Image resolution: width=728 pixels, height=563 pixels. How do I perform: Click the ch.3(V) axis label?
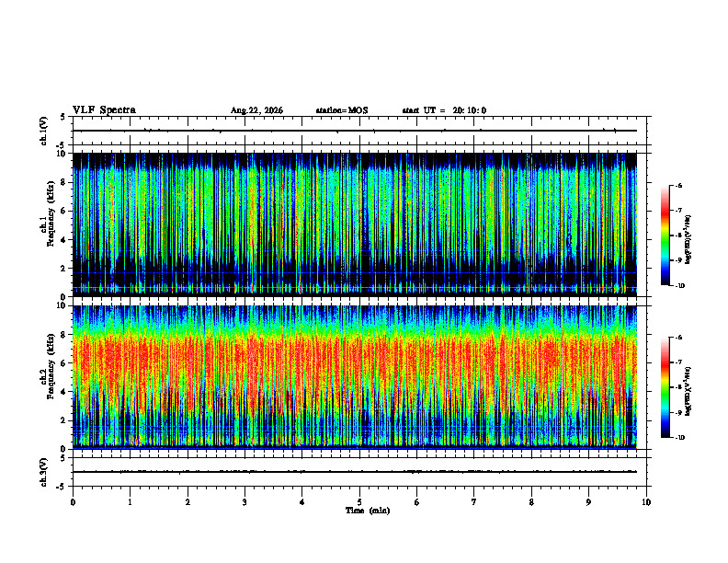(x=44, y=472)
